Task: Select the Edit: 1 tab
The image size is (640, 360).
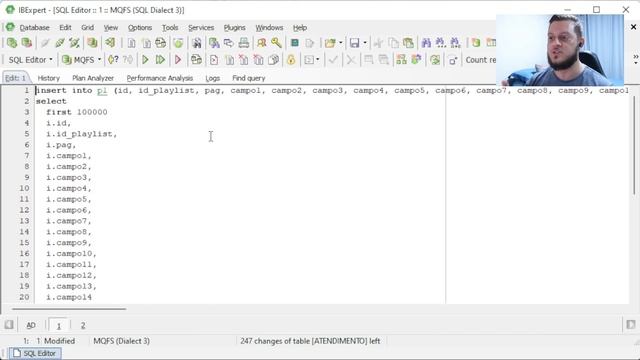Action: [x=16, y=78]
